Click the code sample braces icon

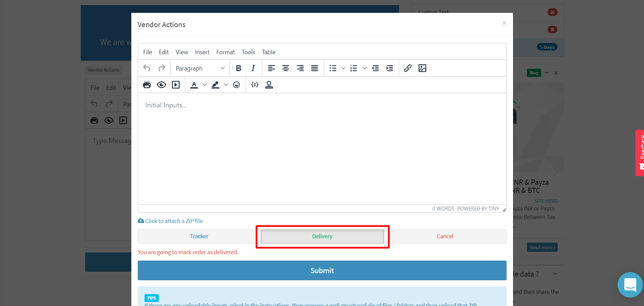(x=255, y=85)
